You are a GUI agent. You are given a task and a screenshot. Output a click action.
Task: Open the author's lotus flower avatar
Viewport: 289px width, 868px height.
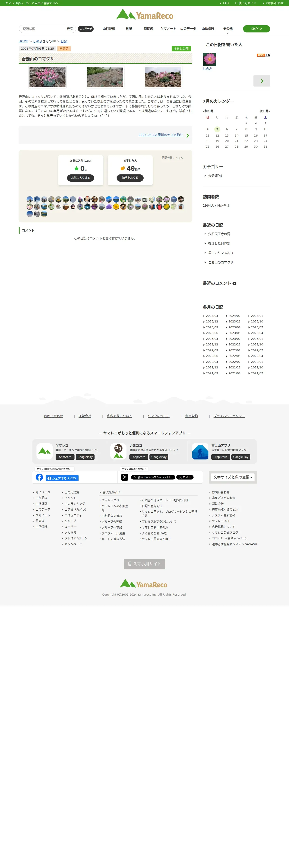coord(209,59)
